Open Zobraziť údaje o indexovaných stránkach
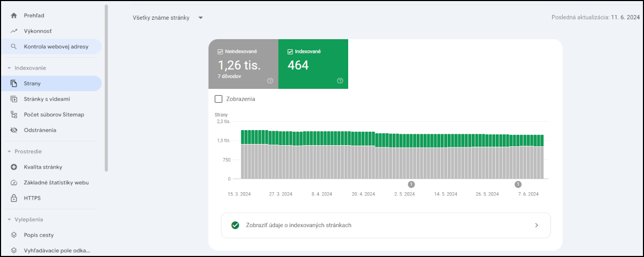This screenshot has width=644, height=257. 386,225
